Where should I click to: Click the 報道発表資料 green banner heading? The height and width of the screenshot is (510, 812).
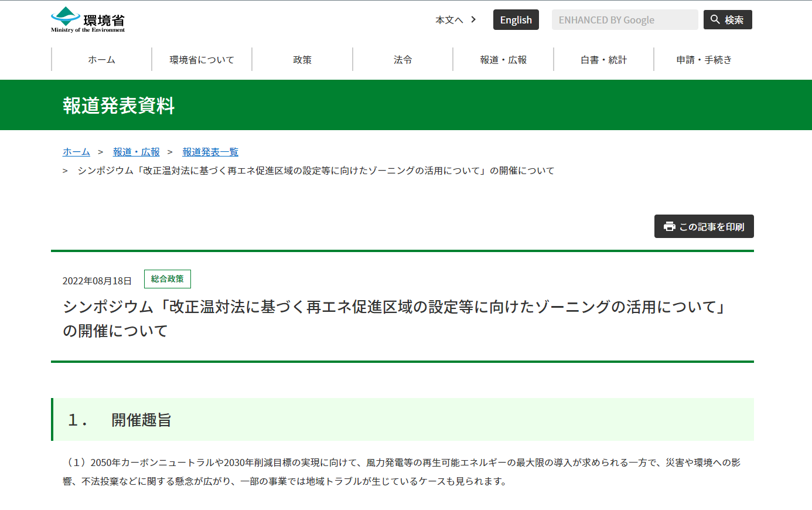click(119, 106)
